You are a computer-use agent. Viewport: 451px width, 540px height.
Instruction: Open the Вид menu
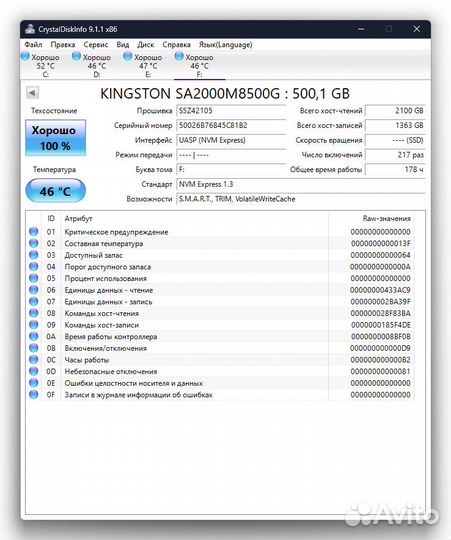click(123, 45)
